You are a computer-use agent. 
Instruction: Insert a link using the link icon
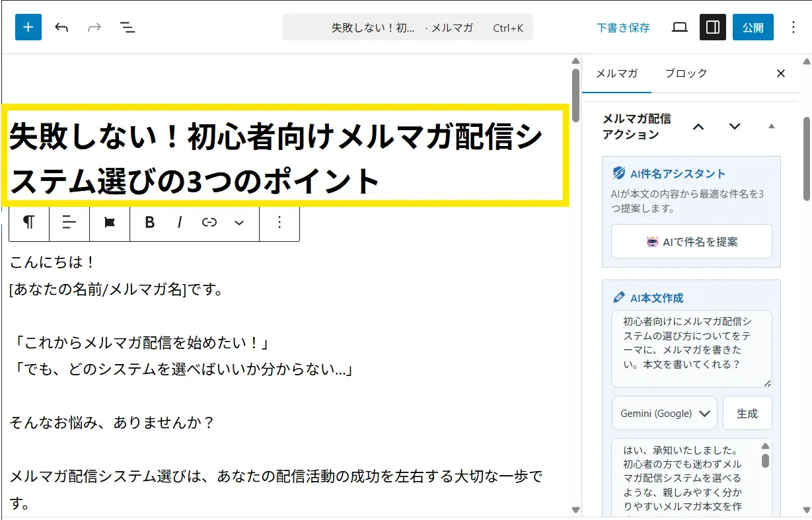click(x=209, y=223)
